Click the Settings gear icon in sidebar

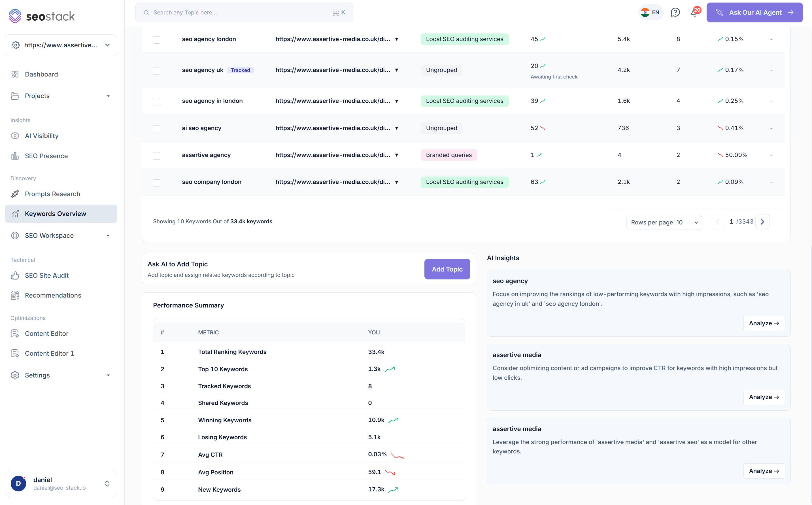coord(15,375)
